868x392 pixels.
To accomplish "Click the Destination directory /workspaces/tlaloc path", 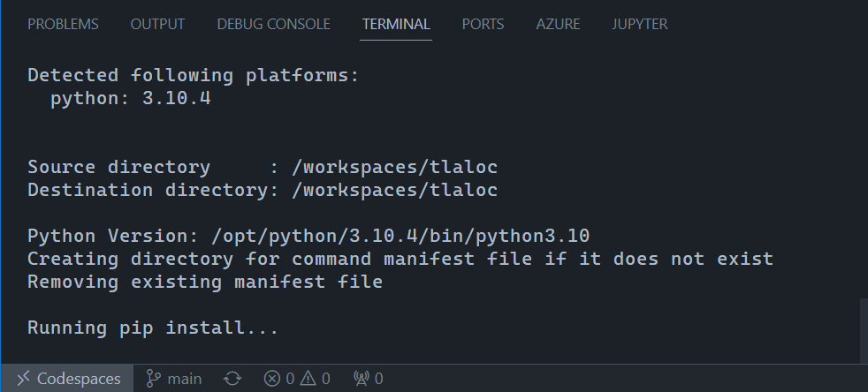I will 395,191.
